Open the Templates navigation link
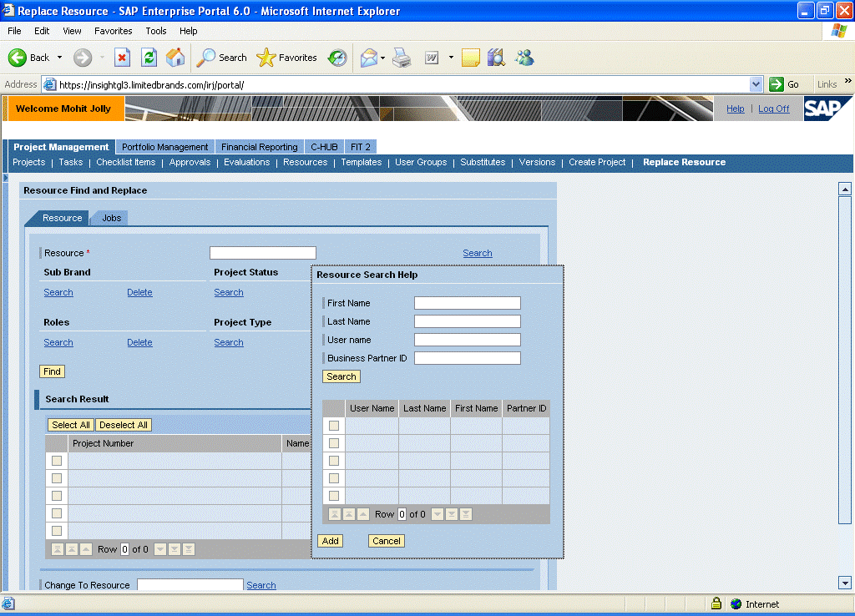Screen dimensions: 855x616 [x=361, y=163]
